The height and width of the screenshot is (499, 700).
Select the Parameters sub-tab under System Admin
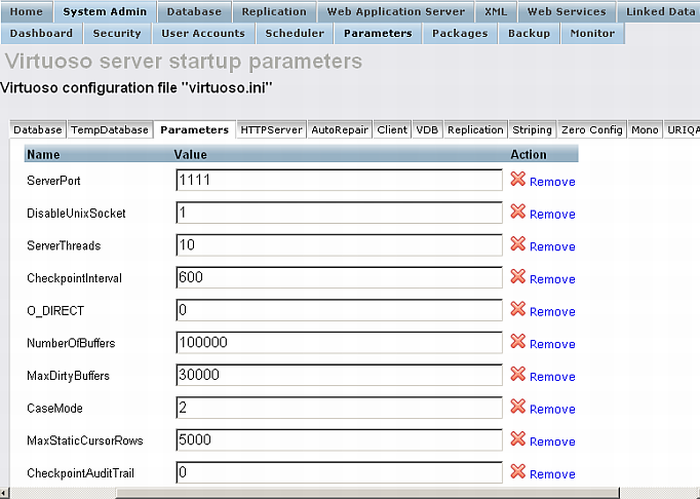[x=378, y=33]
